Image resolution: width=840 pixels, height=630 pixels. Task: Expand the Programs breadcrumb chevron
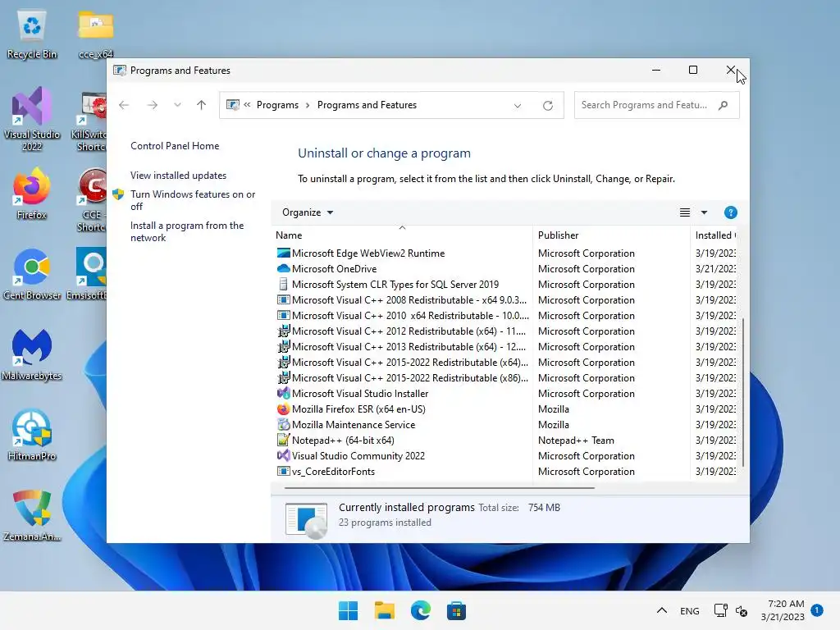308,105
